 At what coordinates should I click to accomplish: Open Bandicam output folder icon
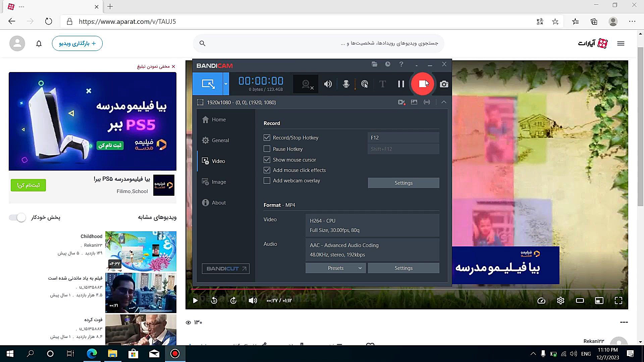coord(374,64)
